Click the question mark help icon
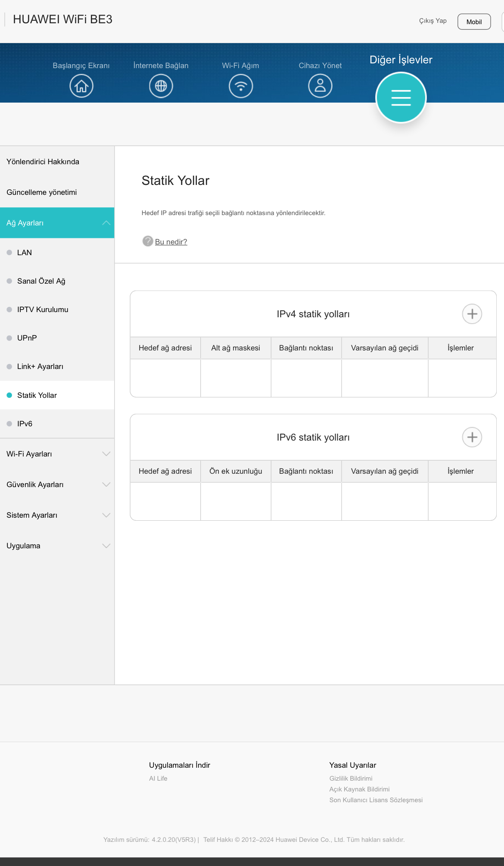This screenshot has width=504, height=866. (148, 241)
